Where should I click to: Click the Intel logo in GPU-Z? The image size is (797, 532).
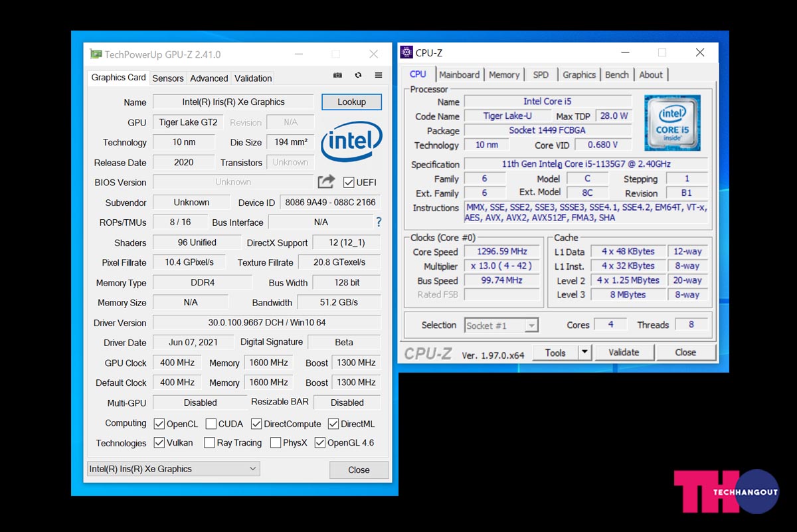point(351,141)
